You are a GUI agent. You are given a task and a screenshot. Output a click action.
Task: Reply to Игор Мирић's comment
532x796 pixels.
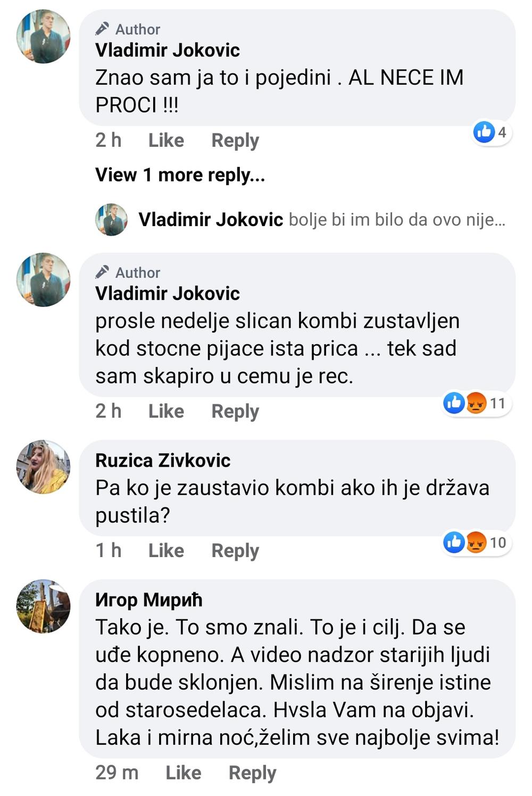pyautogui.click(x=253, y=773)
